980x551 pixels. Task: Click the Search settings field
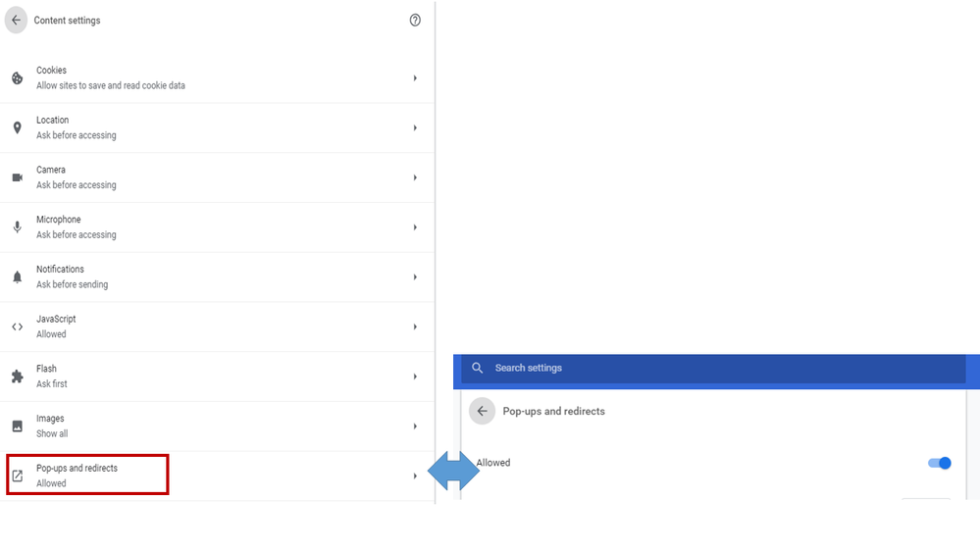[687, 368]
